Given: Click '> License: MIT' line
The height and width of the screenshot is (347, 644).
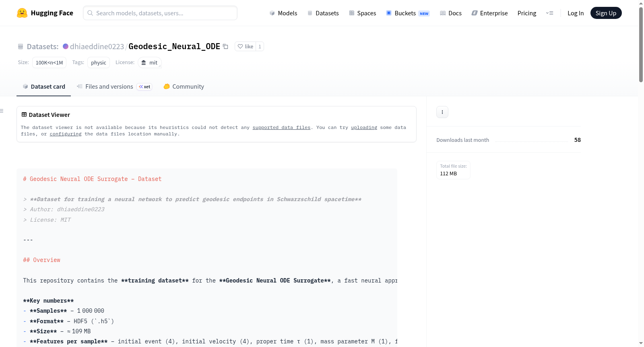Looking at the screenshot, I should pos(47,220).
